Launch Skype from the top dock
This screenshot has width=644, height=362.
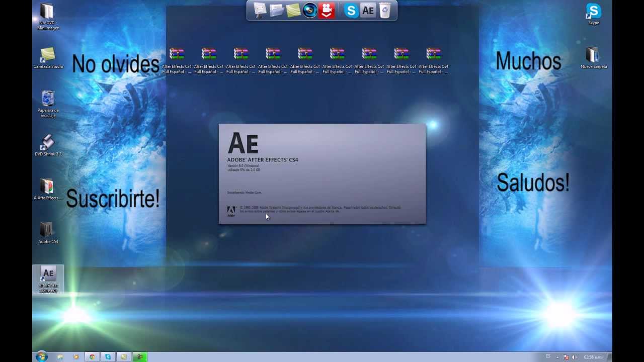pyautogui.click(x=351, y=11)
